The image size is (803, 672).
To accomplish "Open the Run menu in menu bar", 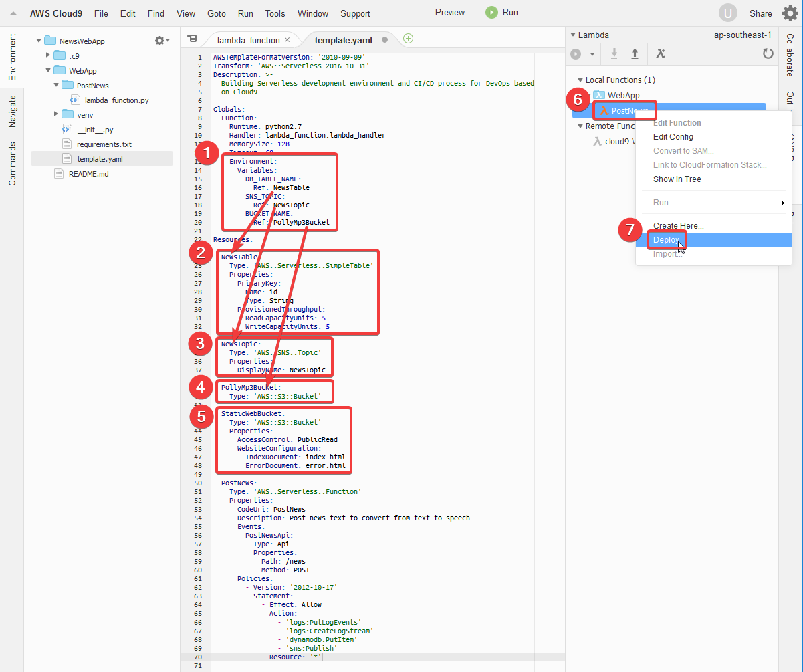I will coord(245,13).
